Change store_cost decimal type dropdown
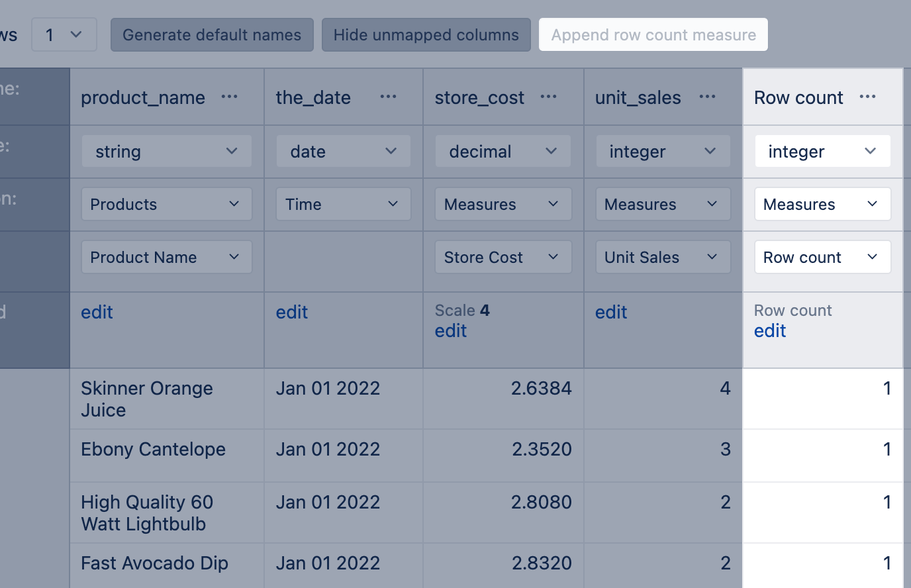The image size is (911, 588). click(503, 152)
